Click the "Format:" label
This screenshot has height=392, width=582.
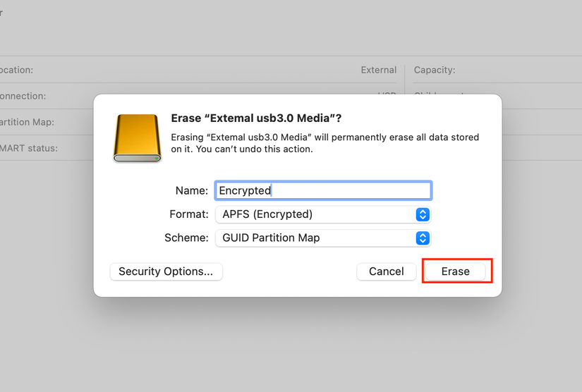(x=189, y=214)
